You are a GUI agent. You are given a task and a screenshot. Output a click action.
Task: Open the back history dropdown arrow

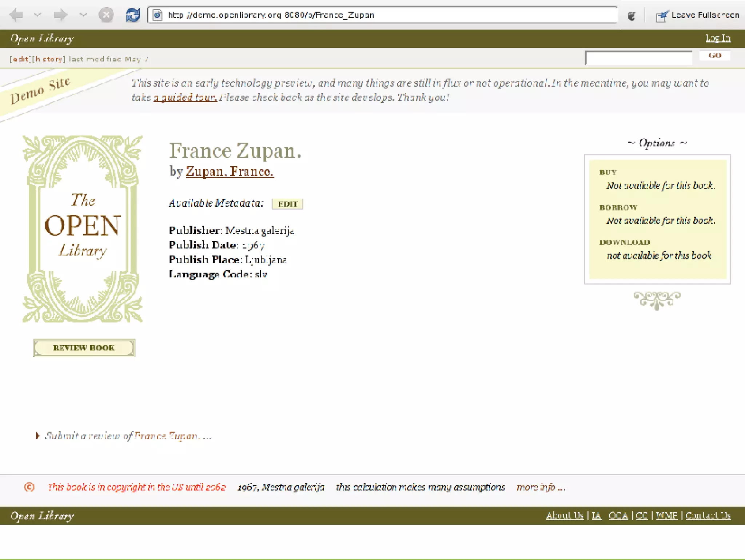click(x=38, y=15)
